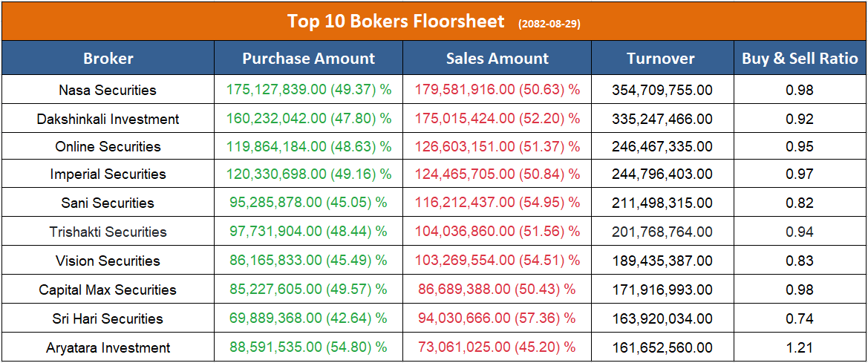Click Sri Hari Securities broker name

[108, 318]
